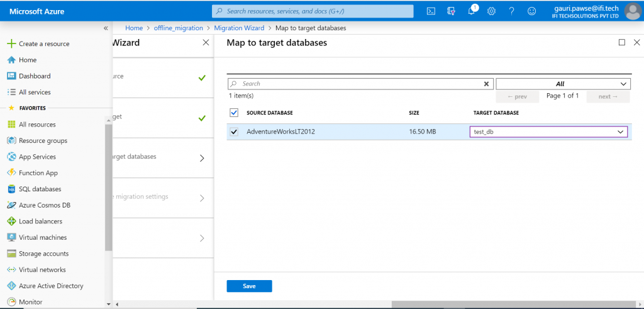Click the Azure Cosmos DB icon
This screenshot has height=309, width=644.
[x=11, y=205]
